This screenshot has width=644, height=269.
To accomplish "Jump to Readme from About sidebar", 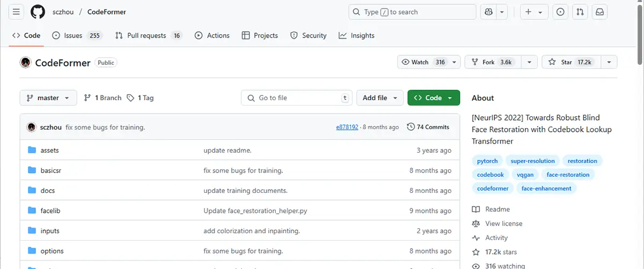I will click(491, 209).
